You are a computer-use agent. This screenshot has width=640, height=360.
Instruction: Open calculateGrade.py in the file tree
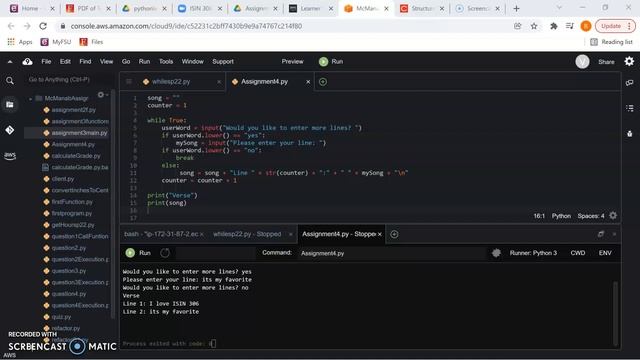76,156
